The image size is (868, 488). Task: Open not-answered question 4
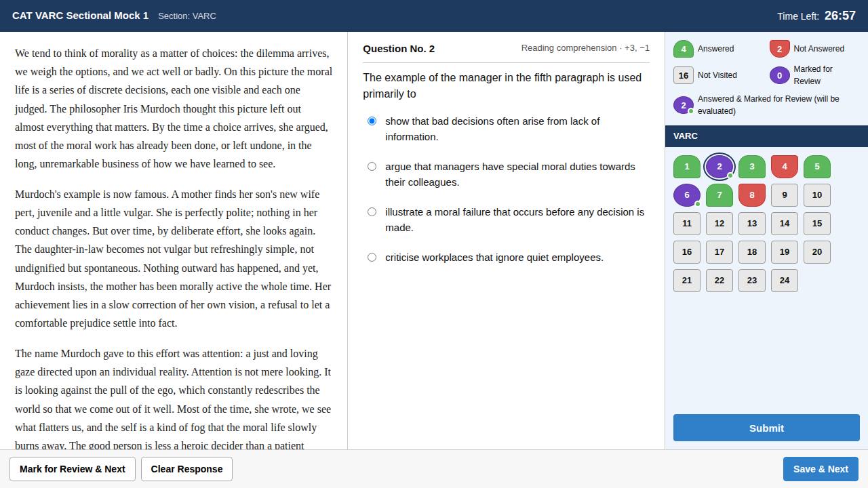(785, 167)
